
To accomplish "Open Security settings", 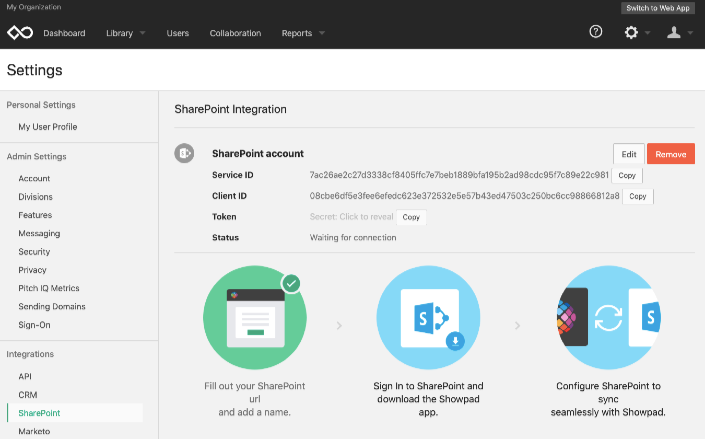I will pos(34,252).
